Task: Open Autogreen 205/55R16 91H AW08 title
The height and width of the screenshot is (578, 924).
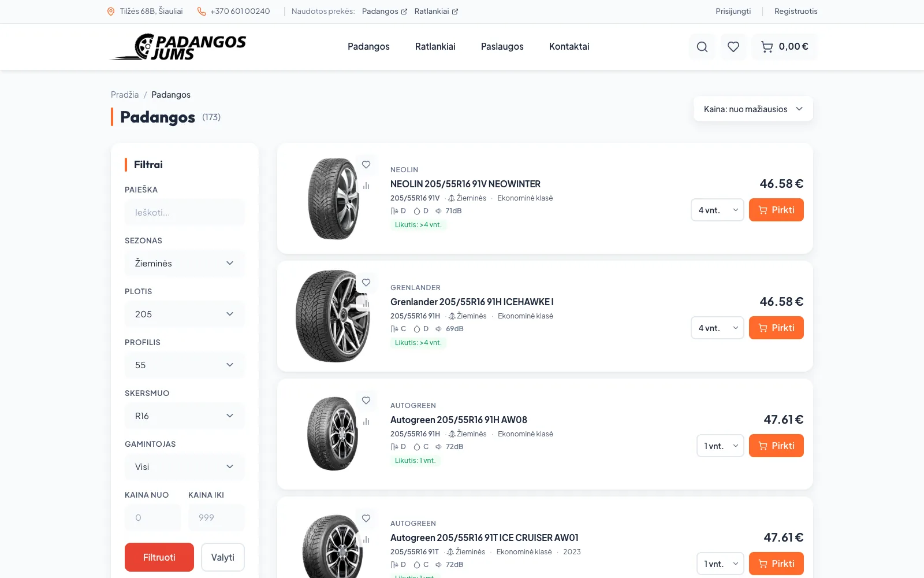Action: [459, 420]
